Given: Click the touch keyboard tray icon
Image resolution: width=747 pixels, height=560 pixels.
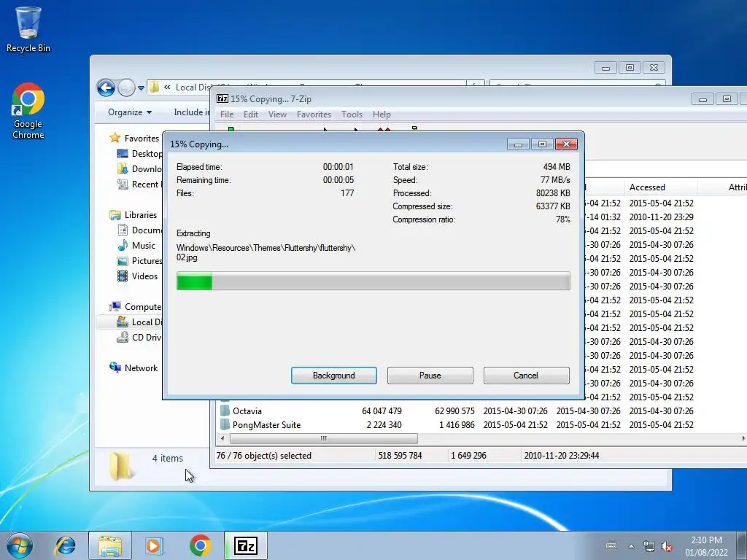Looking at the screenshot, I should click(611, 545).
